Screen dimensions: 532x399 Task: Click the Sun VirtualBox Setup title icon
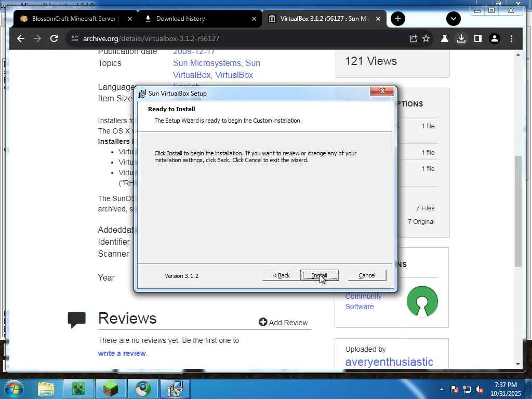(142, 94)
